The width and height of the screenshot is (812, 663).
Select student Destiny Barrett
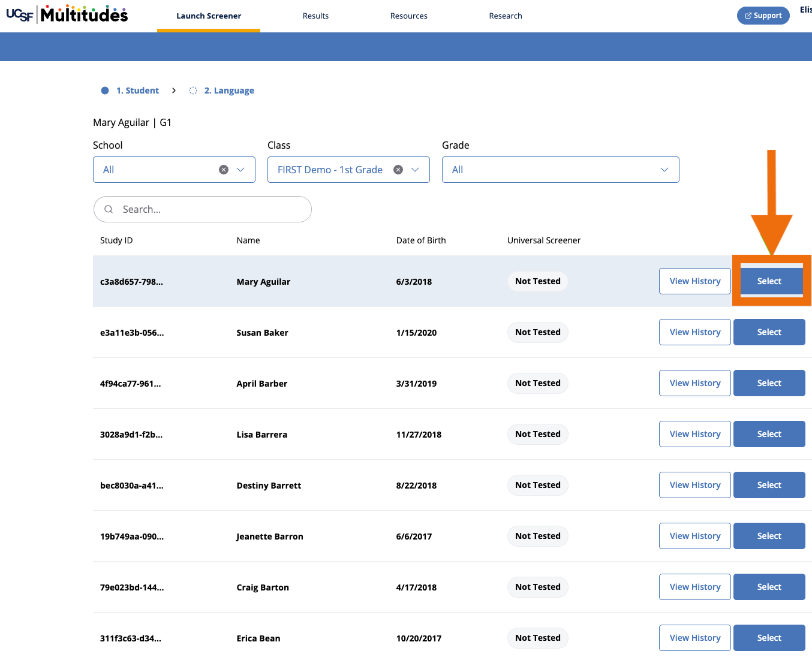coord(769,485)
